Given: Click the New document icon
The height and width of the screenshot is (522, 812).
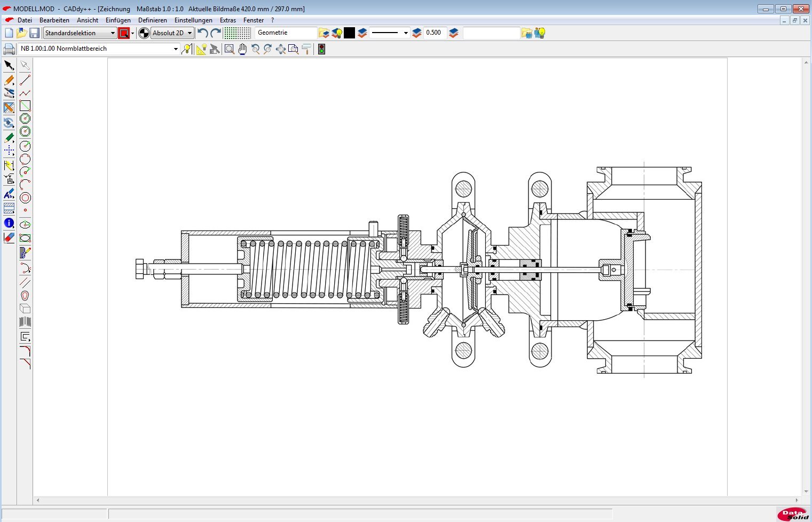Looking at the screenshot, I should [x=9, y=33].
